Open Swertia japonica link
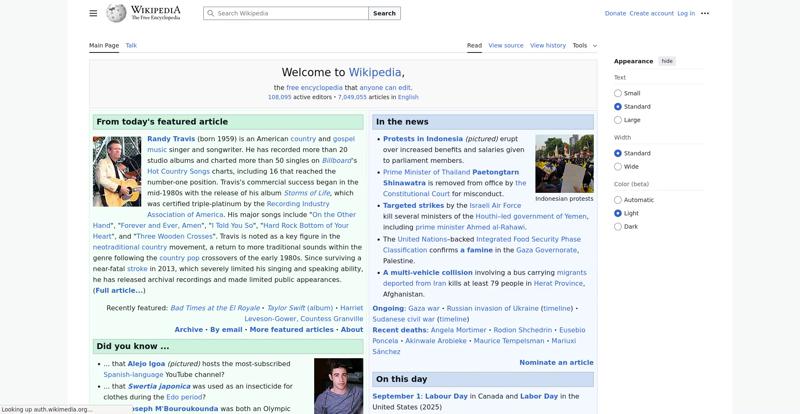The height and width of the screenshot is (414, 800). click(x=159, y=386)
